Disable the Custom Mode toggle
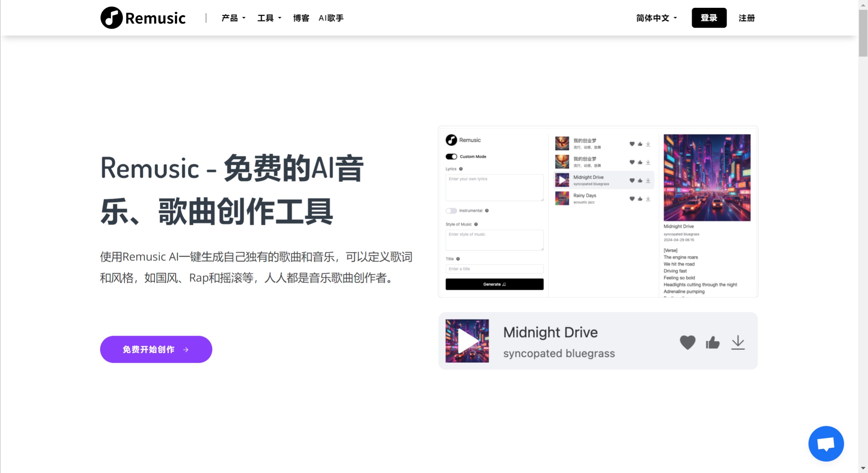This screenshot has width=868, height=473. click(x=451, y=156)
